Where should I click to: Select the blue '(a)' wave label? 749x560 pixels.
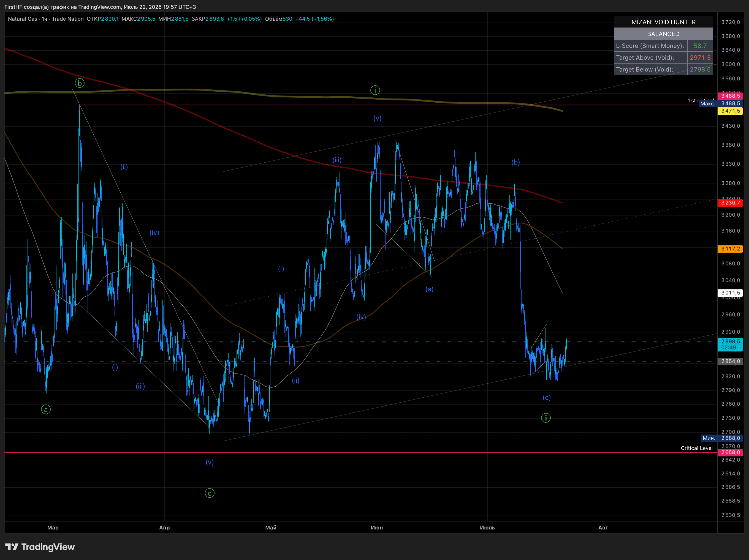(x=429, y=289)
